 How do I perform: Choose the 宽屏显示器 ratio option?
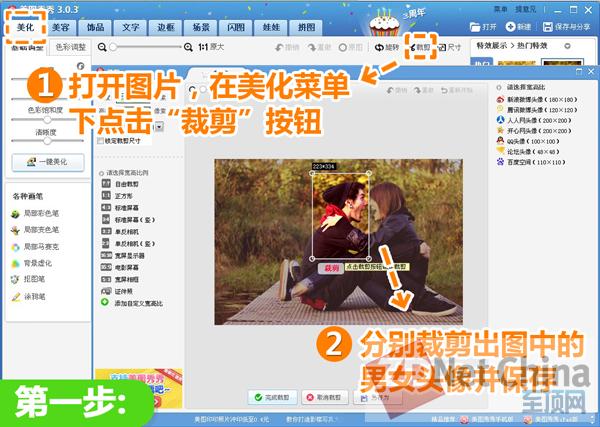pos(123,256)
